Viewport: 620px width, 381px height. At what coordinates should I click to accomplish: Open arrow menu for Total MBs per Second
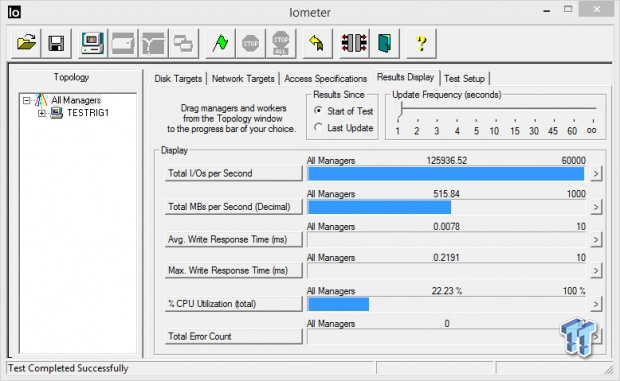pyautogui.click(x=596, y=207)
